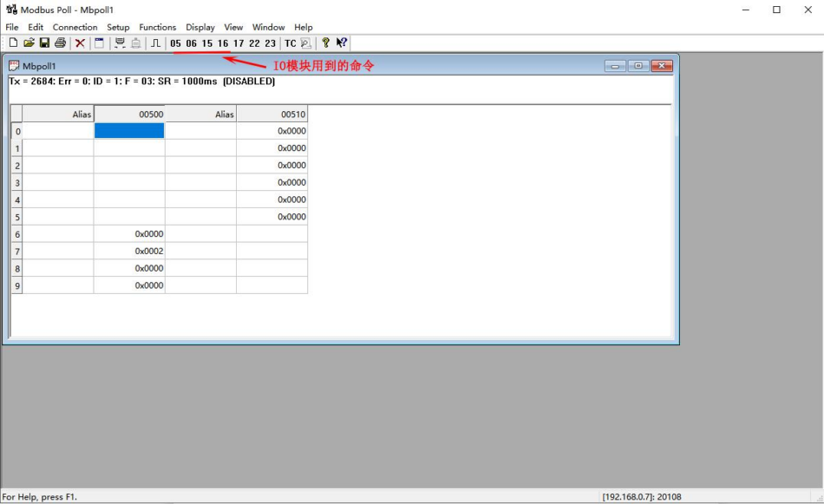Viewport: 824px width, 504px height.
Task: Select function 05 write single coil
Action: pos(175,43)
